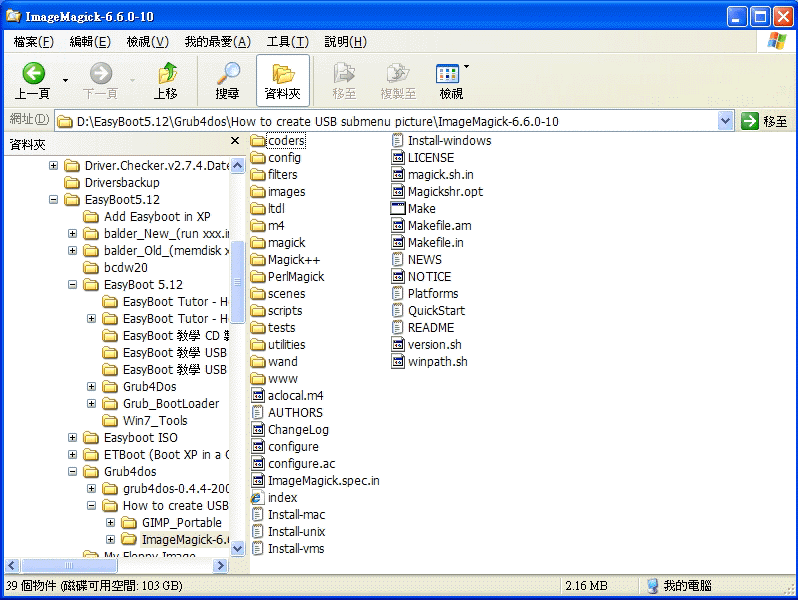The image size is (798, 600).
Task: Select the README file icon
Action: [x=398, y=328]
